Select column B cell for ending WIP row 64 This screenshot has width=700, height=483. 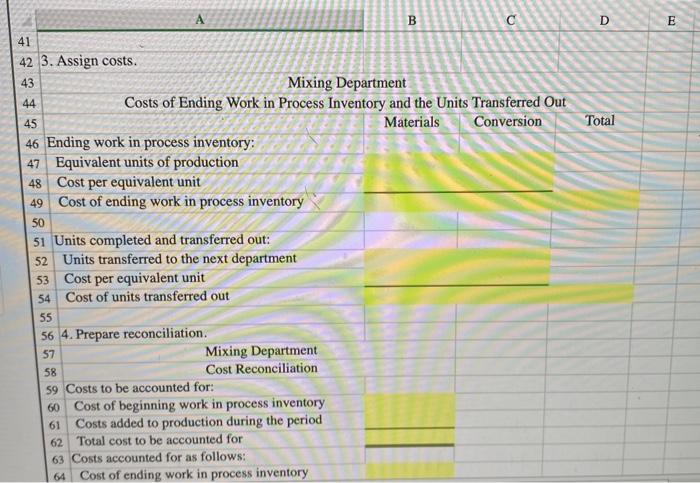click(410, 471)
